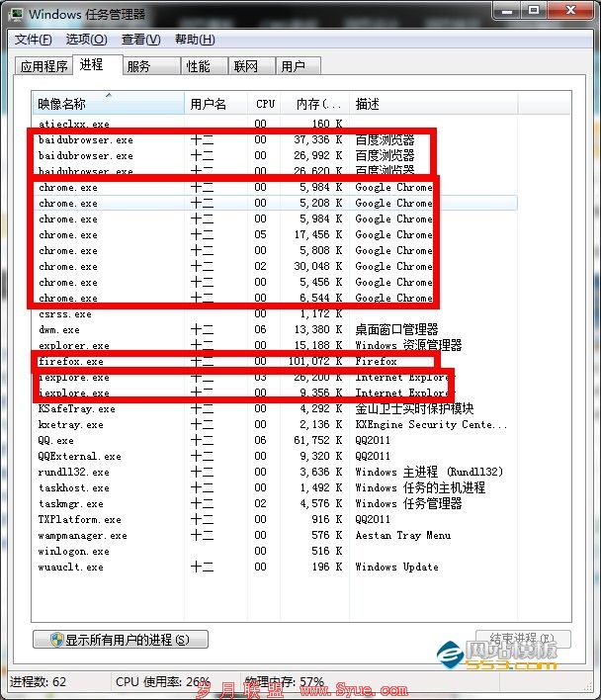601x700 pixels.
Task: Close the Task Manager window
Action: [570, 11]
